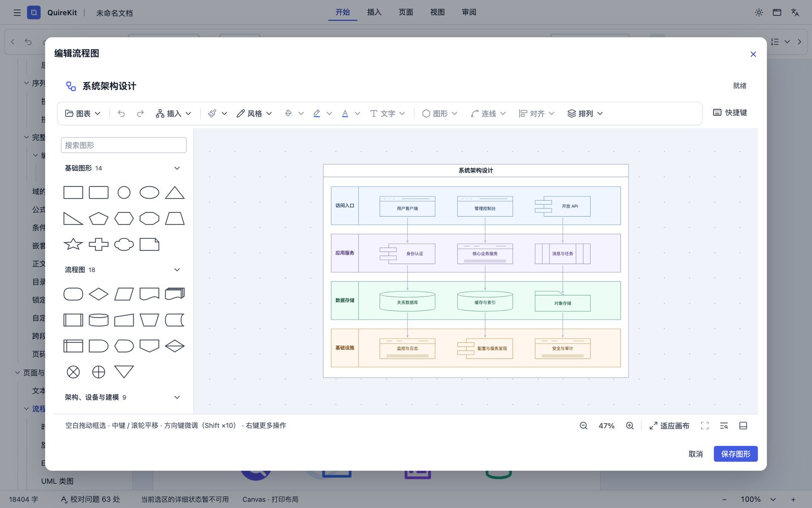The width and height of the screenshot is (812, 508).
Task: Open the 图表 dropdown menu
Action: [x=83, y=113]
